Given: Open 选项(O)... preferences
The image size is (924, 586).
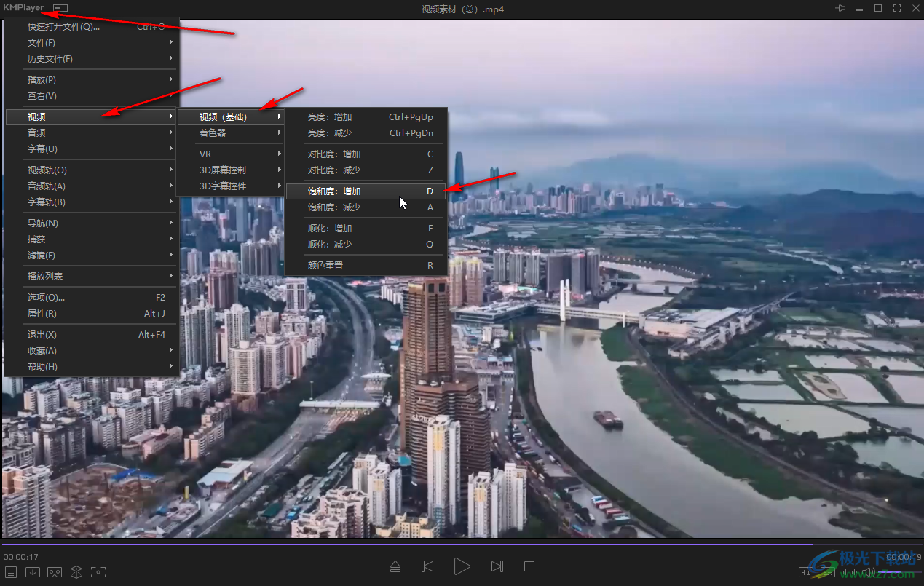Looking at the screenshot, I should pyautogui.click(x=92, y=297).
